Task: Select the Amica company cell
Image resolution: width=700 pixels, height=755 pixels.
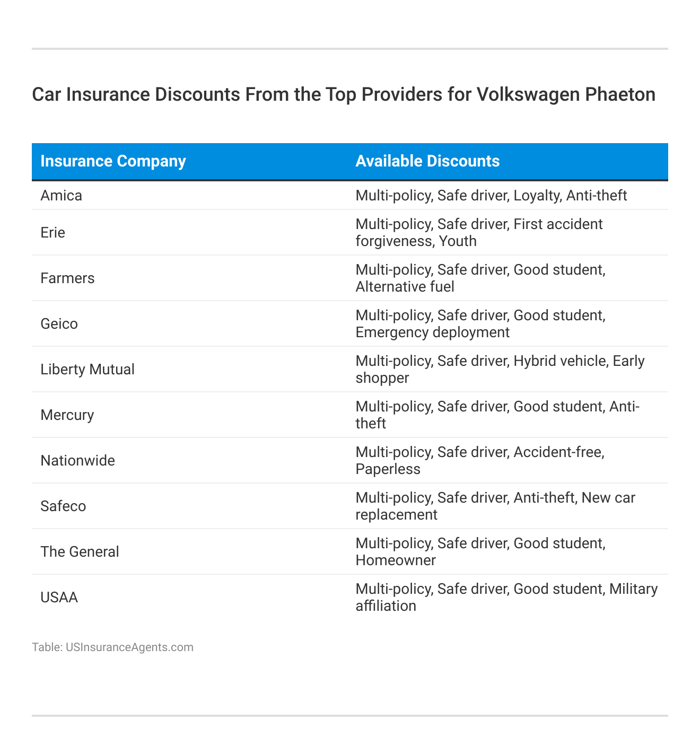Action: click(62, 196)
